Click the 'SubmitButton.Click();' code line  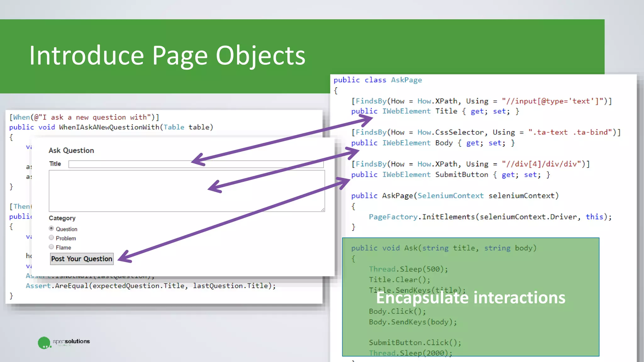click(415, 343)
